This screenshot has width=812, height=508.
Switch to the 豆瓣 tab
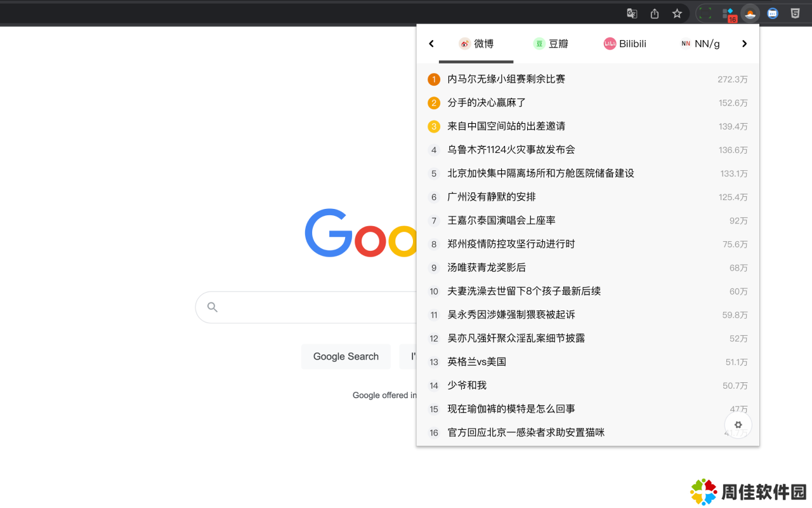point(551,44)
